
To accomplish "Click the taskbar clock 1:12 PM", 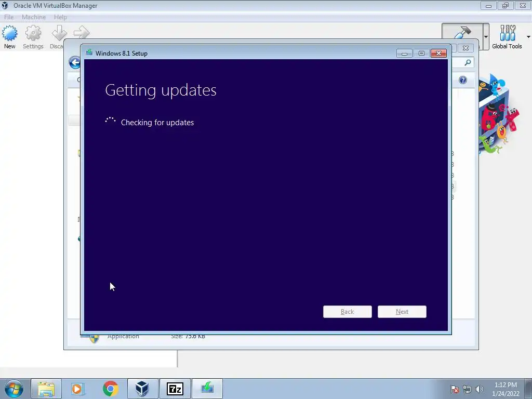I will coord(506,385).
